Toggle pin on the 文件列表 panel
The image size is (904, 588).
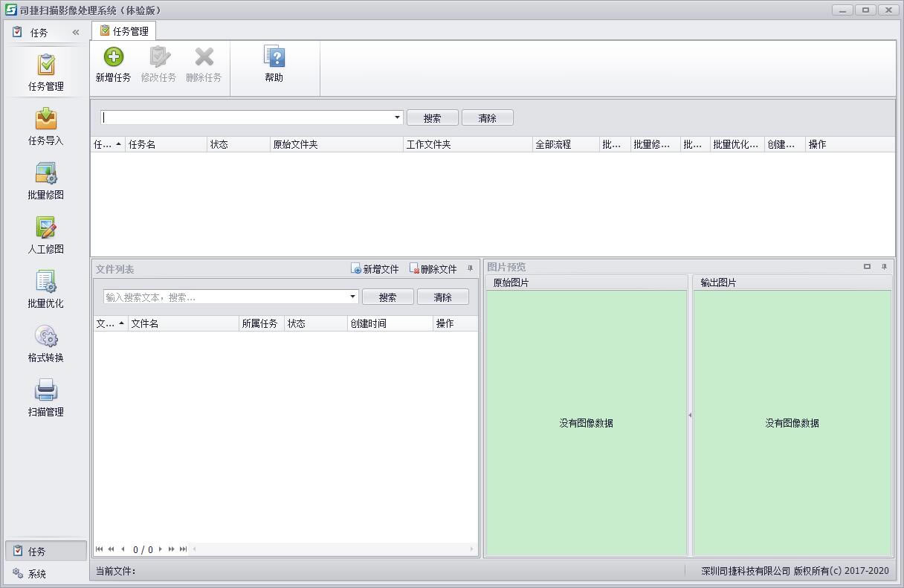(470, 268)
